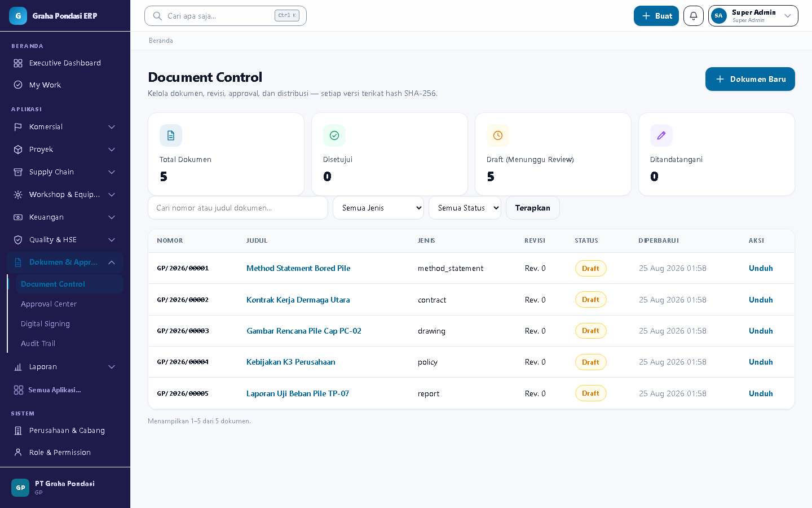Download Kontrak Kerja Dermaga Utara via Unduh
The width and height of the screenshot is (812, 508).
(x=761, y=300)
